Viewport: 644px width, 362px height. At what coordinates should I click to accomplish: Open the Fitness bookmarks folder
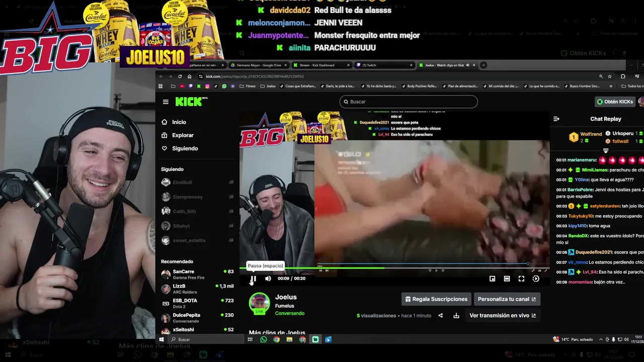click(247, 86)
